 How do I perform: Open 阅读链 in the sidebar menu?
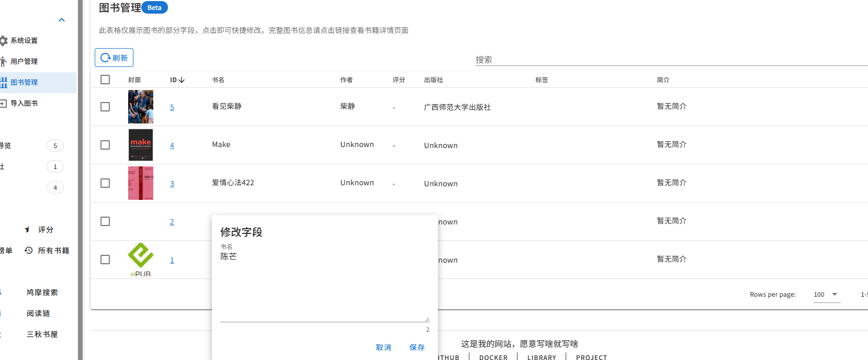point(38,313)
